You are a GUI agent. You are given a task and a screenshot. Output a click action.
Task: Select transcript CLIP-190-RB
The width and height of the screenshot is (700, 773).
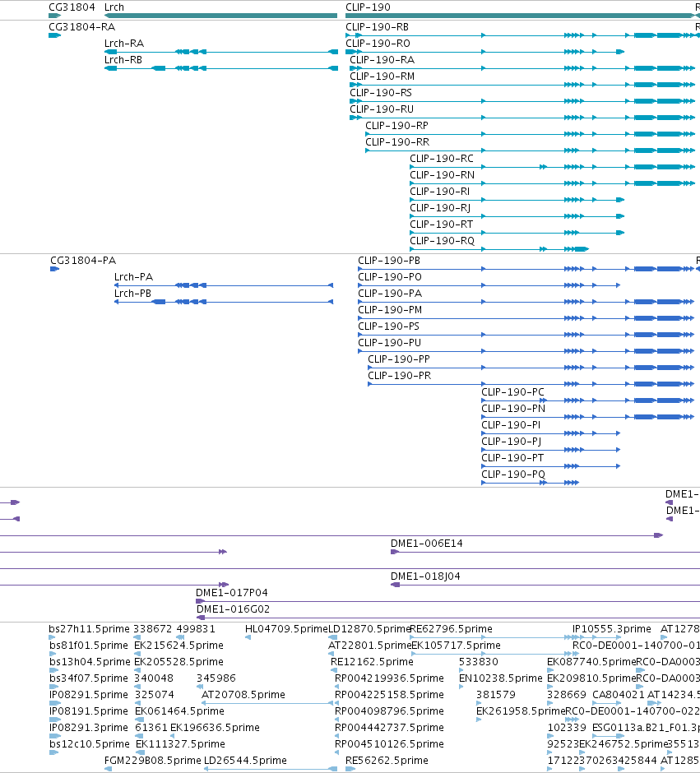click(377, 27)
